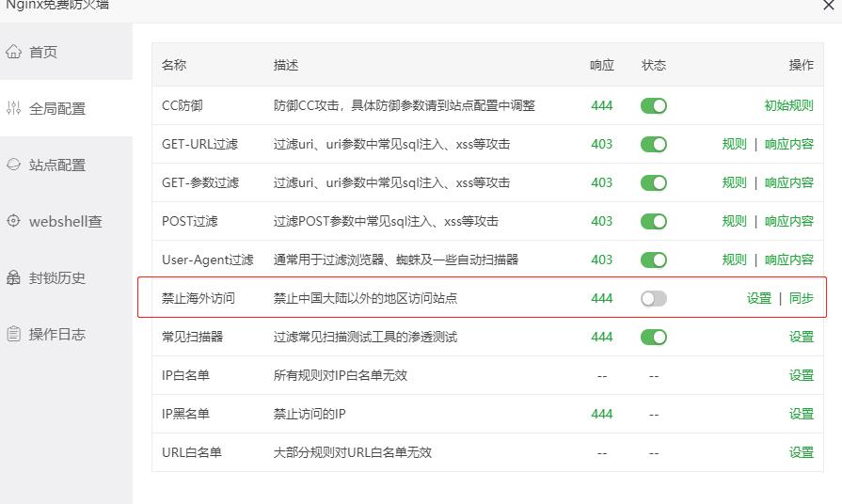Screen dimensions: 842x504
Task: Open 规则 for GET-URL过滤
Action: pos(734,144)
